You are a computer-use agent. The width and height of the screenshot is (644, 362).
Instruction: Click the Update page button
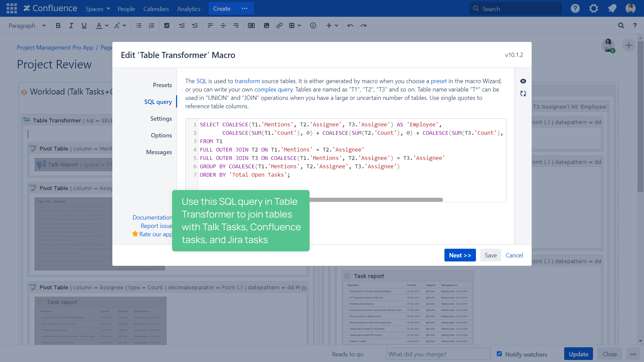578,354
